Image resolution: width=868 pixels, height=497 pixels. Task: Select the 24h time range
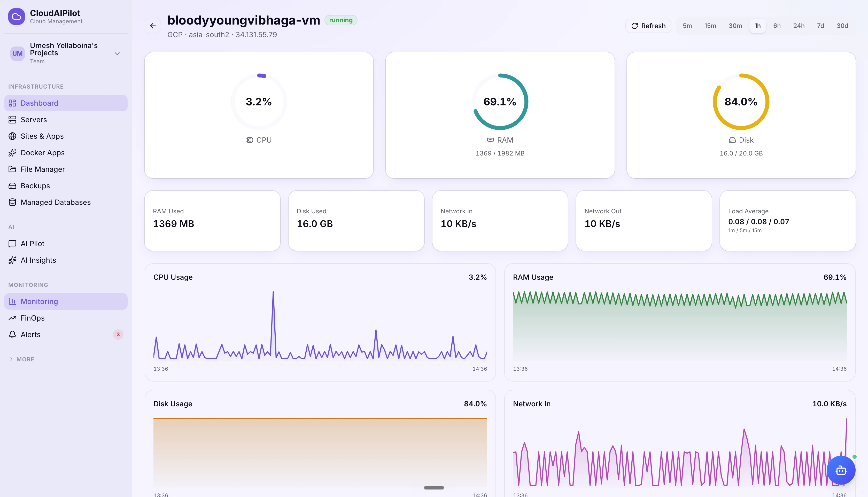point(798,26)
